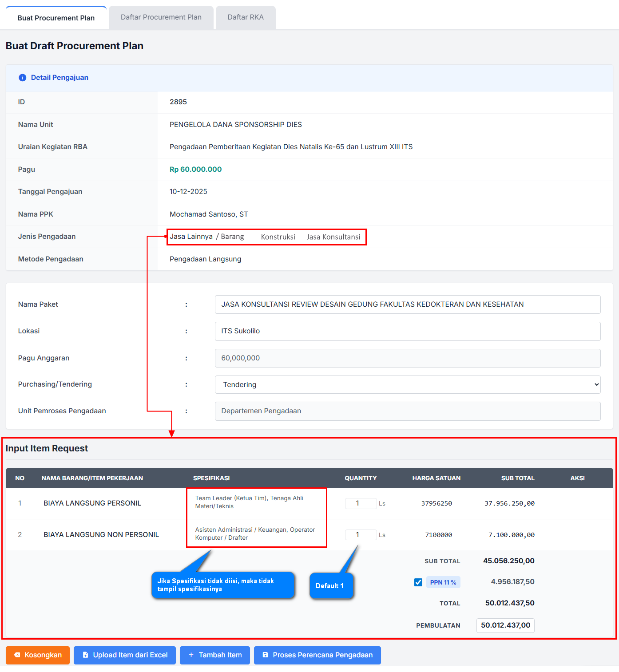The image size is (619, 672).
Task: Open the Purchasing/Tendering dropdown
Action: [407, 385]
